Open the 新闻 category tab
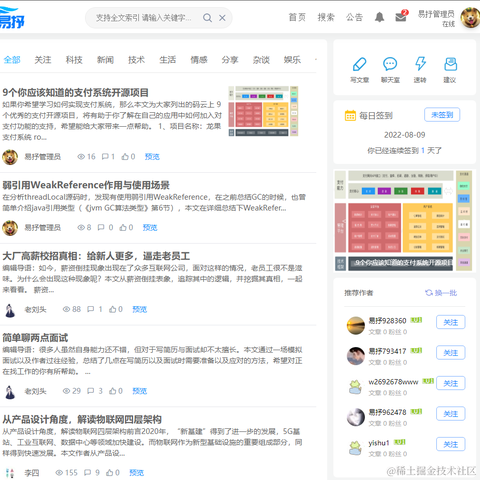 pos(105,60)
